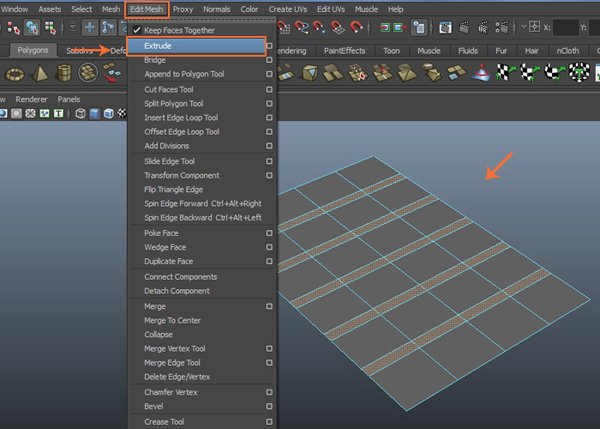Open the Help menu

pos(396,9)
